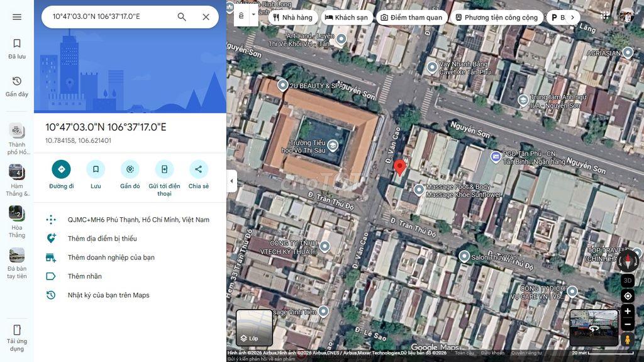
Task: Open the Google account avatar
Action: pyautogui.click(x=627, y=16)
